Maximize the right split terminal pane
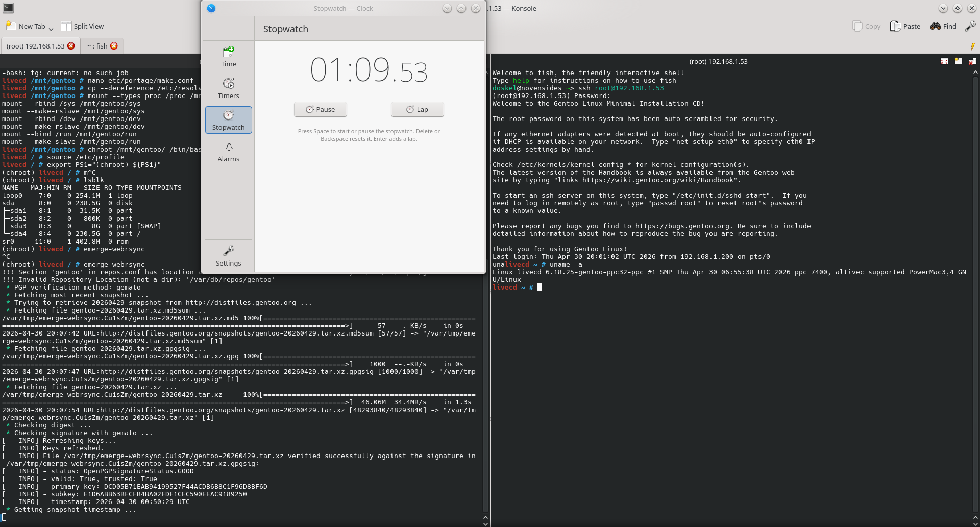The width and height of the screenshot is (980, 527). click(x=944, y=61)
